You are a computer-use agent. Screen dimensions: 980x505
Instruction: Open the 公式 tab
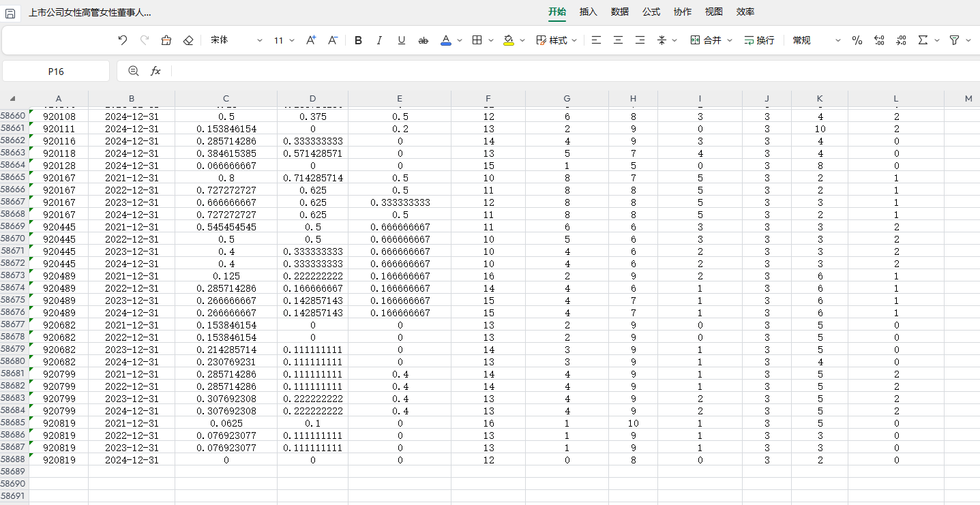(651, 12)
